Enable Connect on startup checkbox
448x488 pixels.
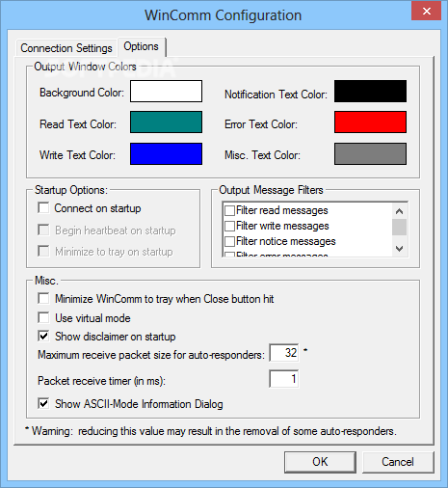pyautogui.click(x=43, y=207)
